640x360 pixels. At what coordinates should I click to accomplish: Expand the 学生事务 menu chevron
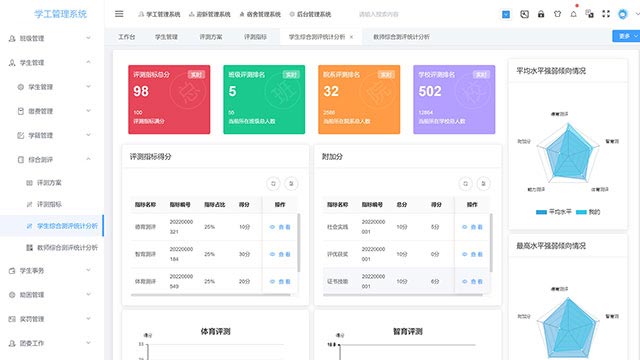click(88, 270)
